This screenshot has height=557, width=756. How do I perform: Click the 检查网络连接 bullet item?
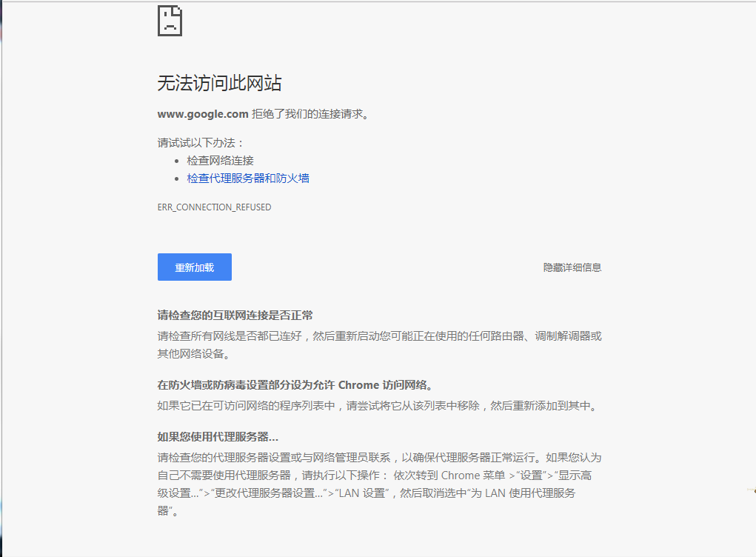pos(220,161)
